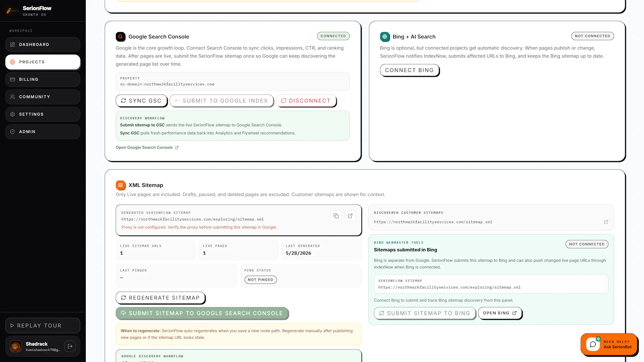
Task: Open Settings in the sidebar
Action: tap(43, 114)
